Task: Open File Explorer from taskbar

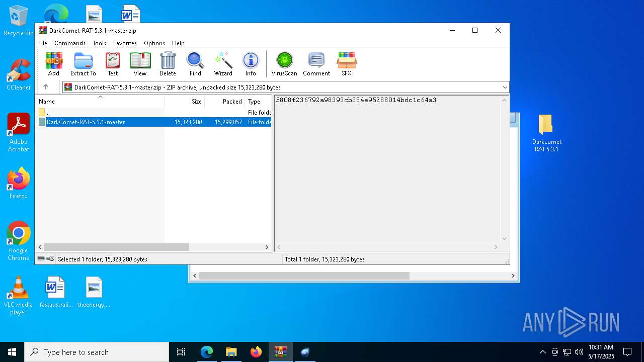Action: click(231, 352)
